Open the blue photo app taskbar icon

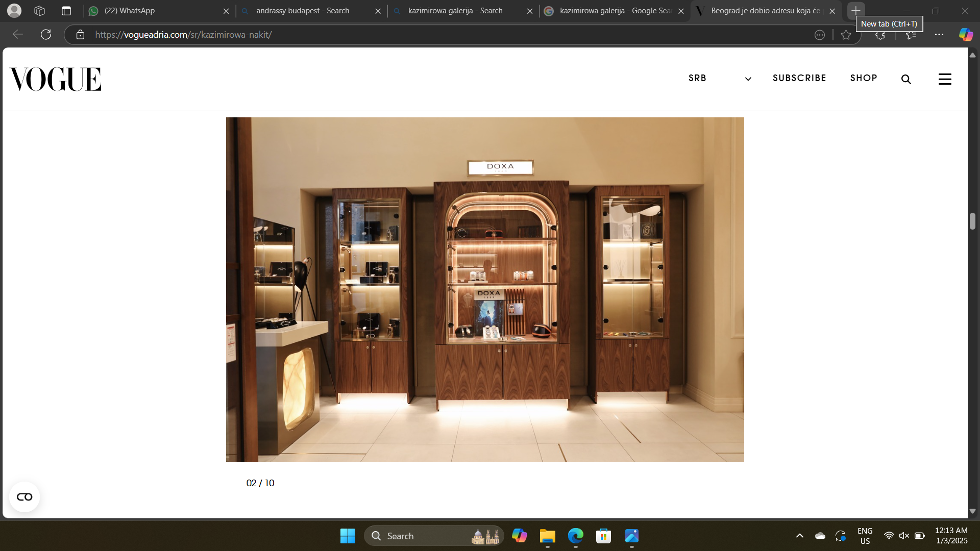click(632, 536)
